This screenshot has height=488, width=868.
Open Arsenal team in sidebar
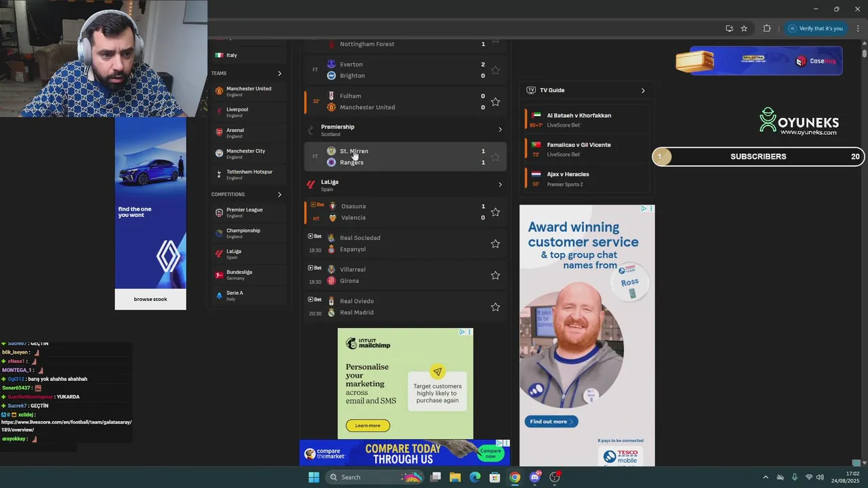tap(248, 133)
